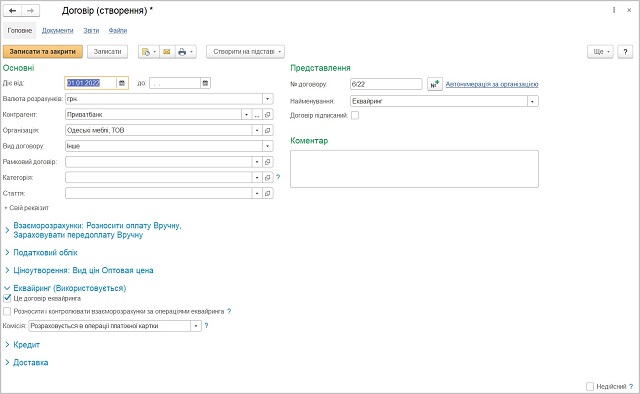The width and height of the screenshot is (640, 394).
Task: Go forward with the right arrow button
Action: pos(31,11)
